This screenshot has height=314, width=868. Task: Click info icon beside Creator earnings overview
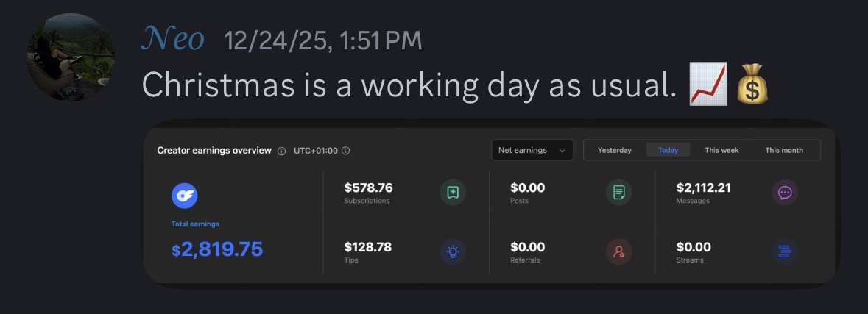pyautogui.click(x=280, y=151)
